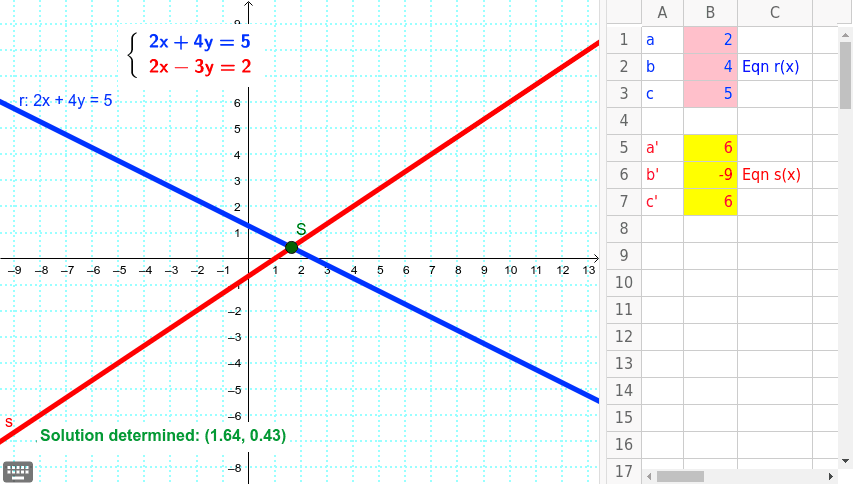The height and width of the screenshot is (486, 855).
Task: Click cell labeled b'
Action: (663, 175)
